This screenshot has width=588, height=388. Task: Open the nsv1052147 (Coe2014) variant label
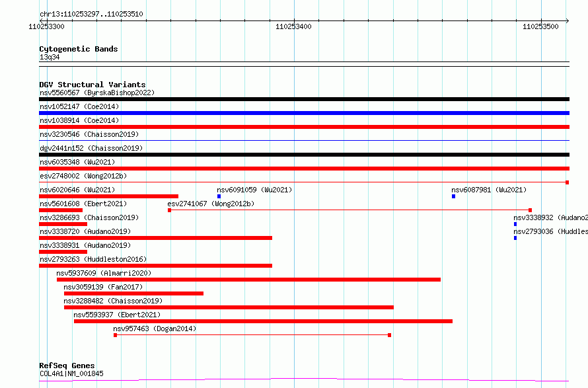point(79,106)
